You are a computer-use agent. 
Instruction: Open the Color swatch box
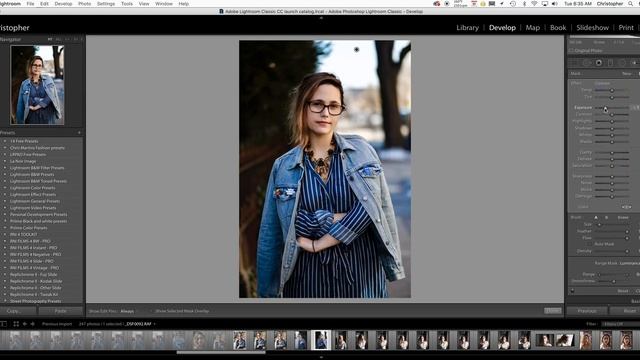[x=626, y=207]
